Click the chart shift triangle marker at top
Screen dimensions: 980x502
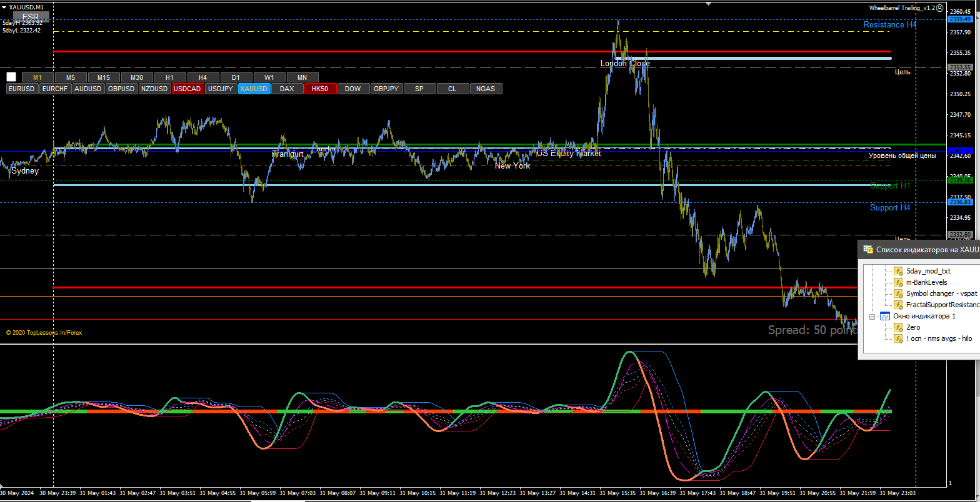[707, 3]
